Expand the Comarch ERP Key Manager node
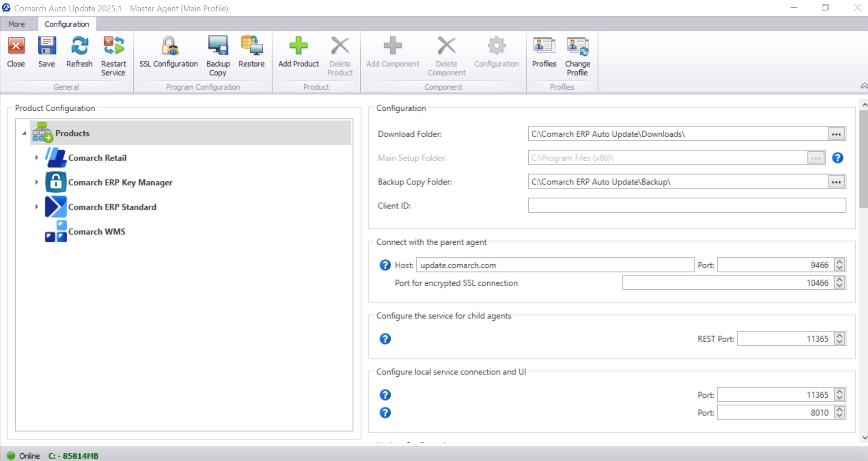Viewport: 868px width, 461px height. 36,182
